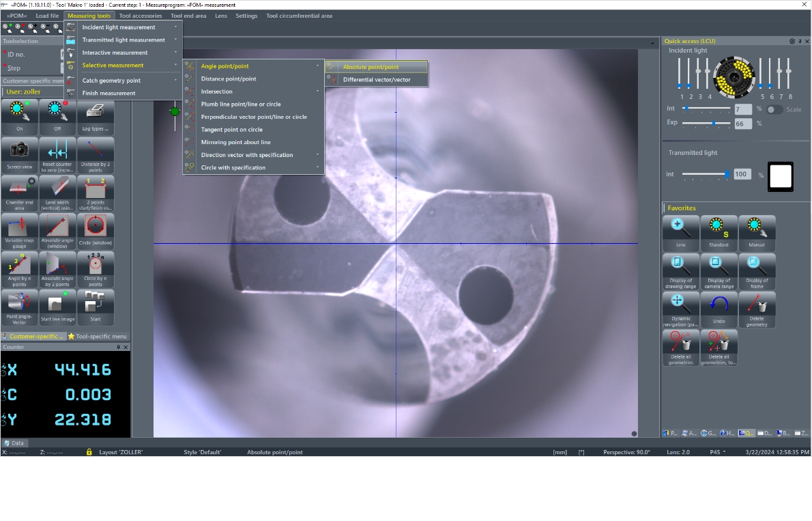Image resolution: width=812 pixels, height=521 pixels.
Task: Select the Circle (window) measurement tool
Action: (x=96, y=228)
